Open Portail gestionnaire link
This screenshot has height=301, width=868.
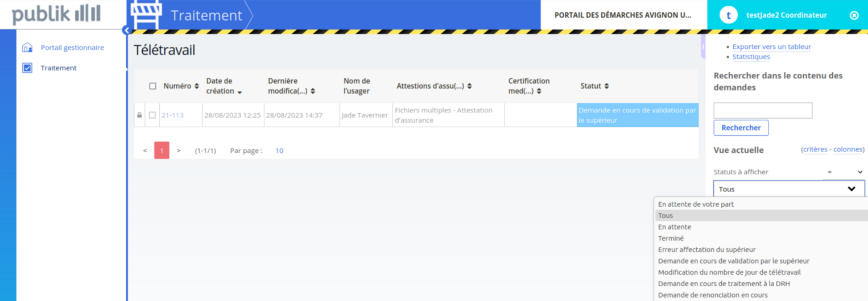tap(72, 48)
